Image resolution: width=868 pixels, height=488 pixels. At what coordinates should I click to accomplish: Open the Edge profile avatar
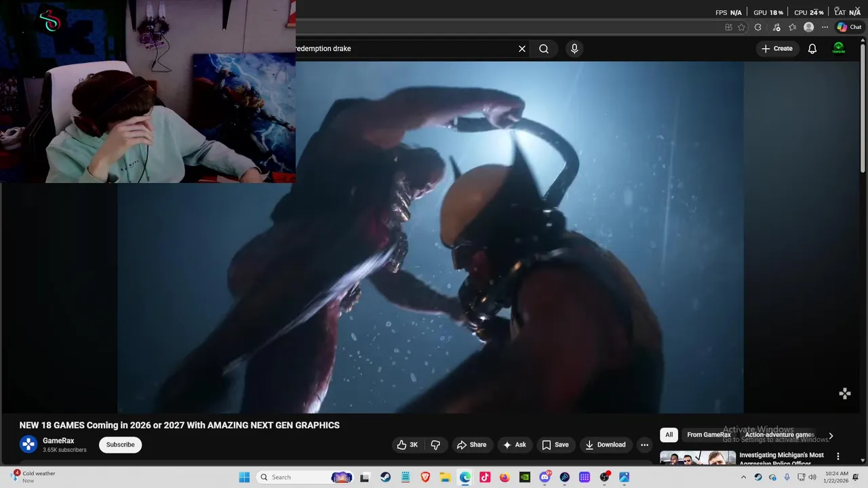(808, 27)
